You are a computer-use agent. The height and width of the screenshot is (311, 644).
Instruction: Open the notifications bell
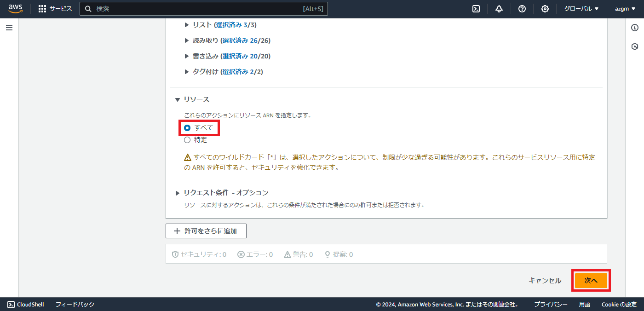[x=499, y=9]
